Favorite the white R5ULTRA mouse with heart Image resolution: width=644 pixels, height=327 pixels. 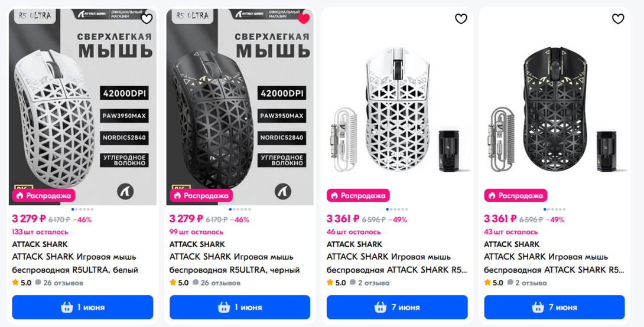click(146, 19)
